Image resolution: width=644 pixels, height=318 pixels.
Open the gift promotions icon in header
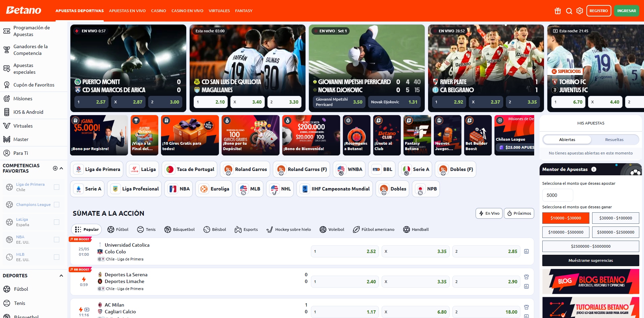point(558,11)
